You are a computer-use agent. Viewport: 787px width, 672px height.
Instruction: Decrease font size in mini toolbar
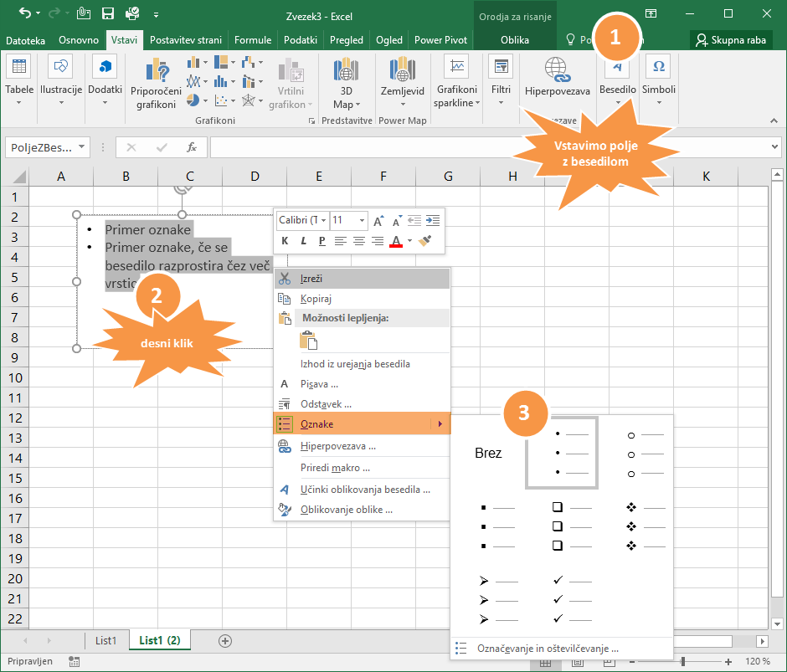397,220
